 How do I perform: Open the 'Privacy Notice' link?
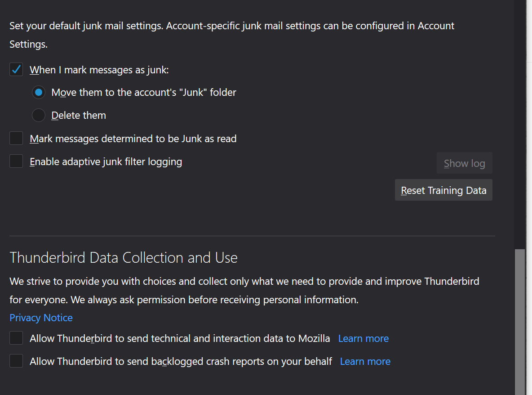click(x=41, y=318)
